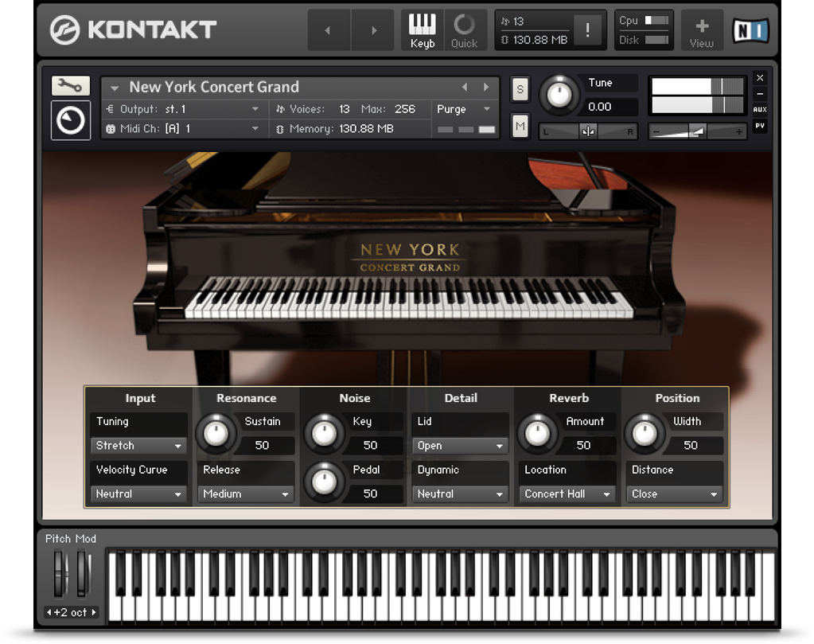Mute the instrument with M button
This screenshot has width=814, height=644.
coord(520,126)
